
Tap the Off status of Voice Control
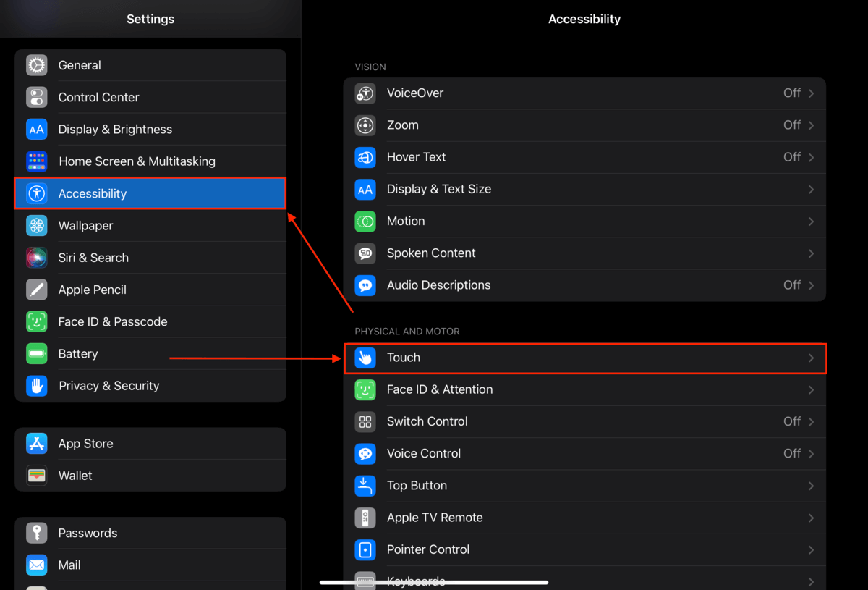tap(792, 454)
